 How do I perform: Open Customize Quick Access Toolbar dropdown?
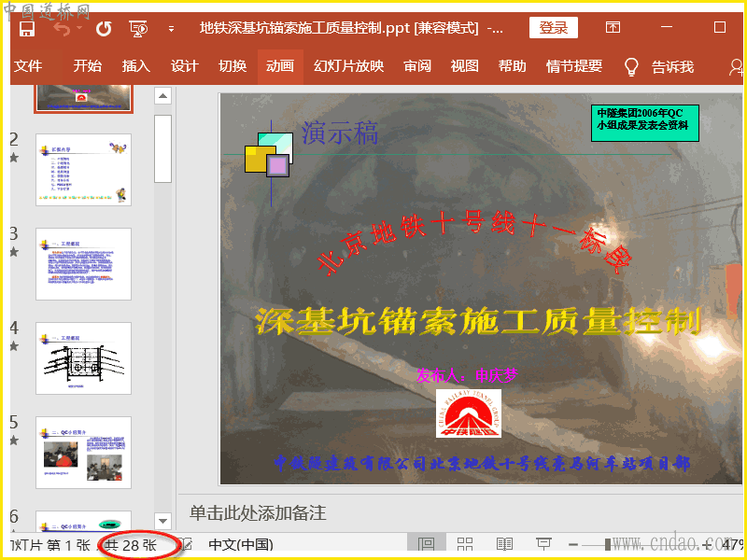(x=171, y=29)
